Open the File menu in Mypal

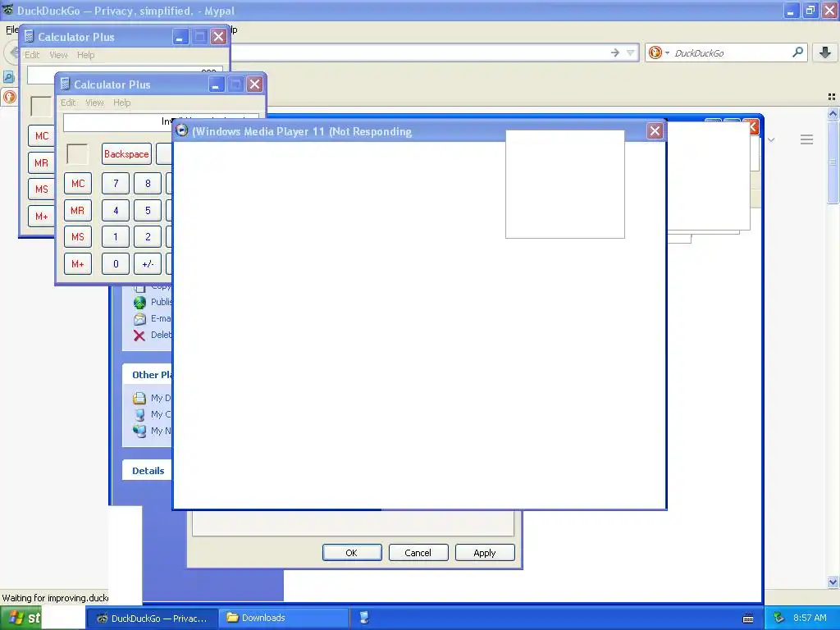coord(11,30)
